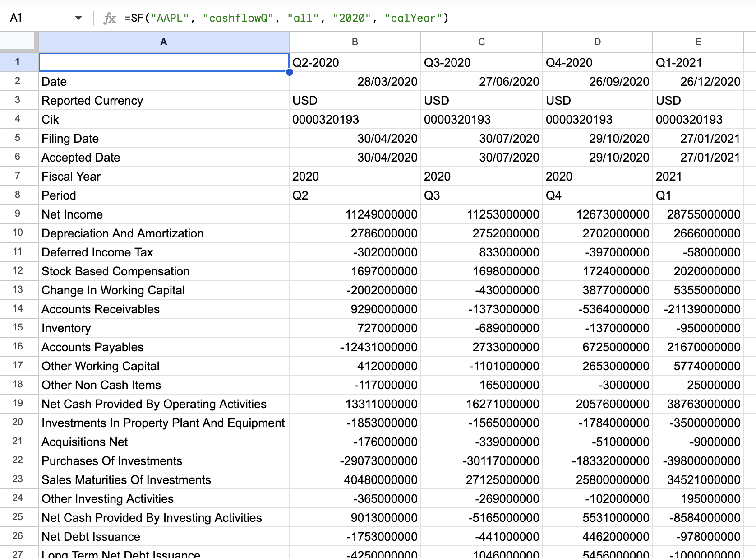Click Inventory value -689000000
The height and width of the screenshot is (558, 756).
[482, 328]
